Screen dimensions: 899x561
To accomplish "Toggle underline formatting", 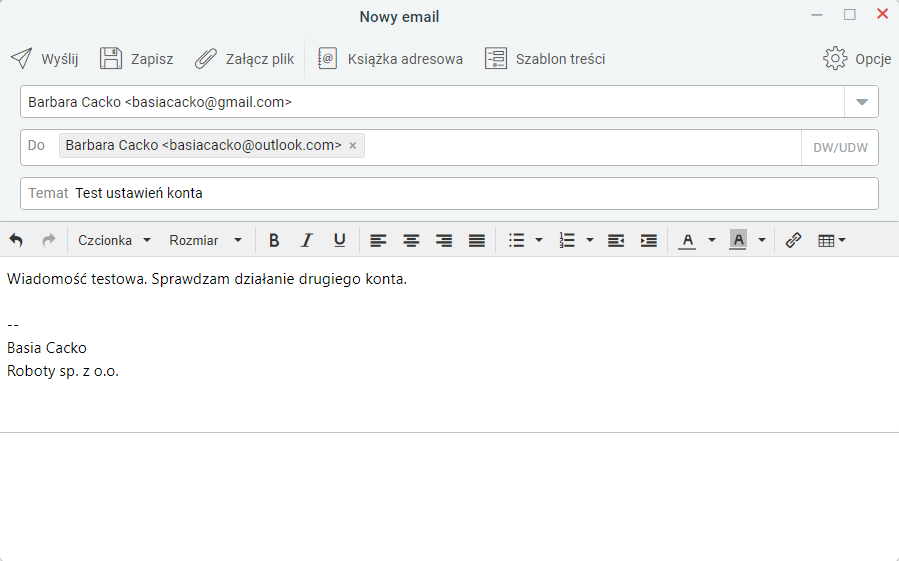I will [x=339, y=240].
